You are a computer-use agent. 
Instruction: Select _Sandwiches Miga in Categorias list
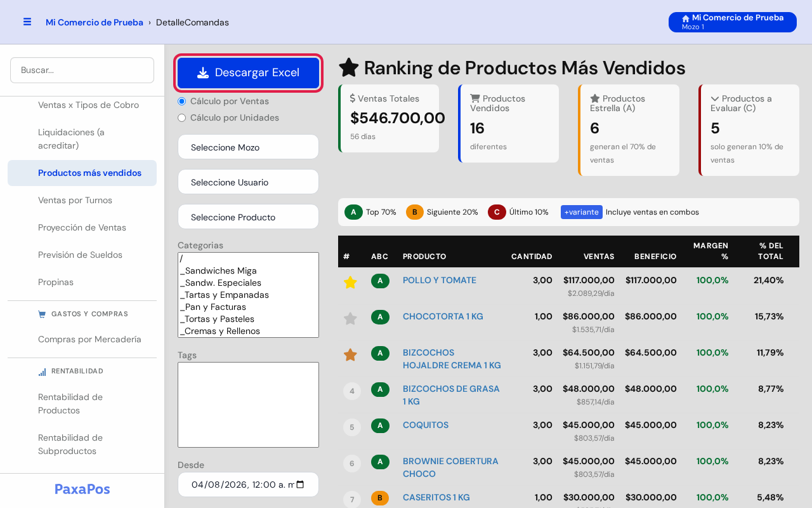click(248, 271)
